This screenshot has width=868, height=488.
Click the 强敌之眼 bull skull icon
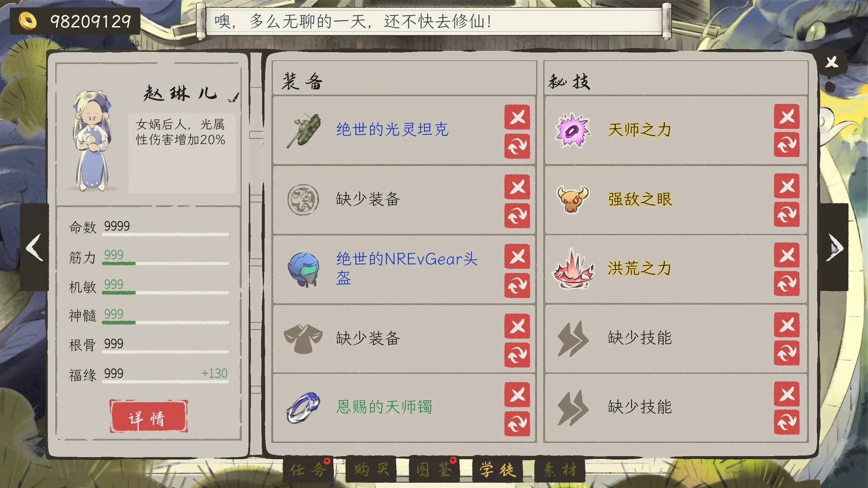point(573,199)
